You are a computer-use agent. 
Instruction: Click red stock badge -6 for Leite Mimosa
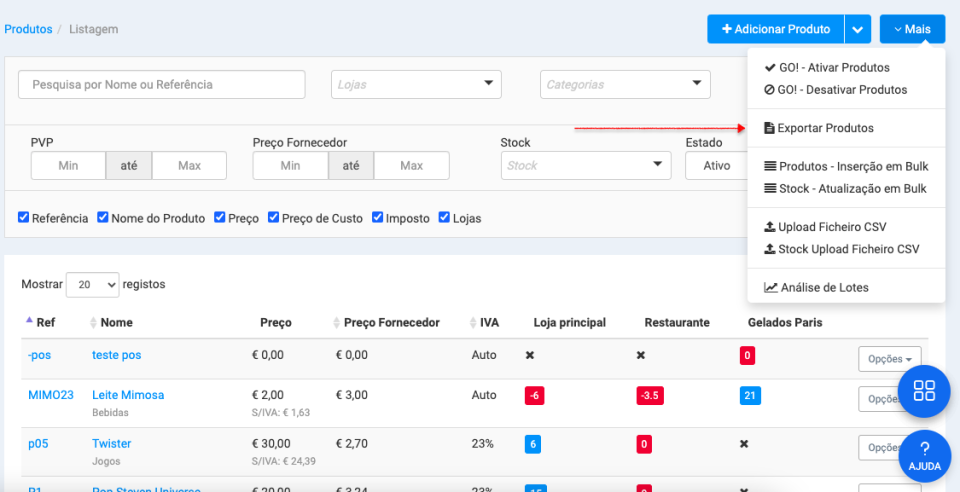point(535,395)
